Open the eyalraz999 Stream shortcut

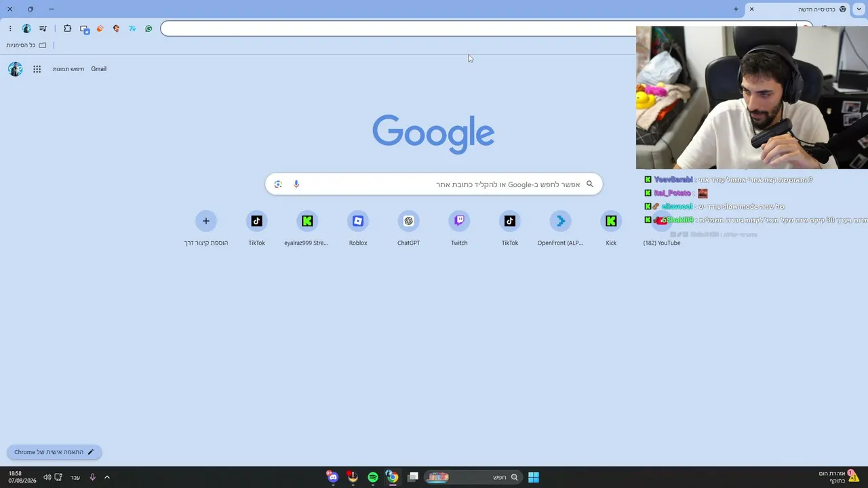pos(307,228)
